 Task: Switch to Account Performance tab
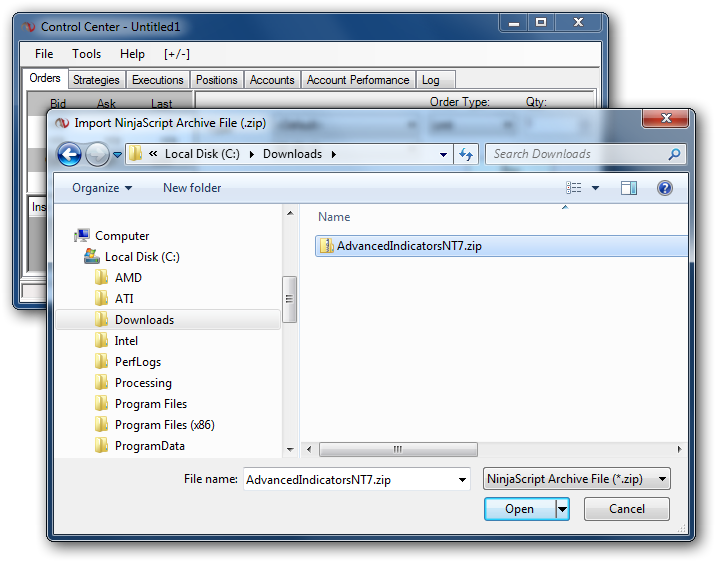point(358,80)
